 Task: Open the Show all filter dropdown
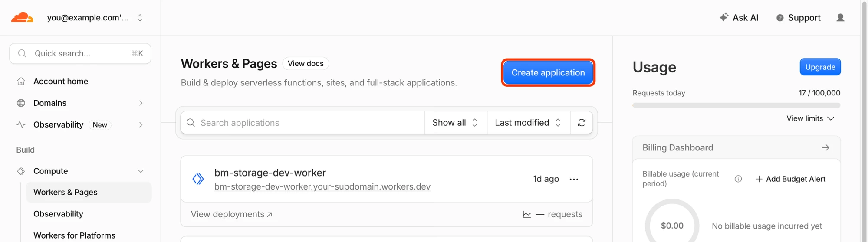click(455, 123)
